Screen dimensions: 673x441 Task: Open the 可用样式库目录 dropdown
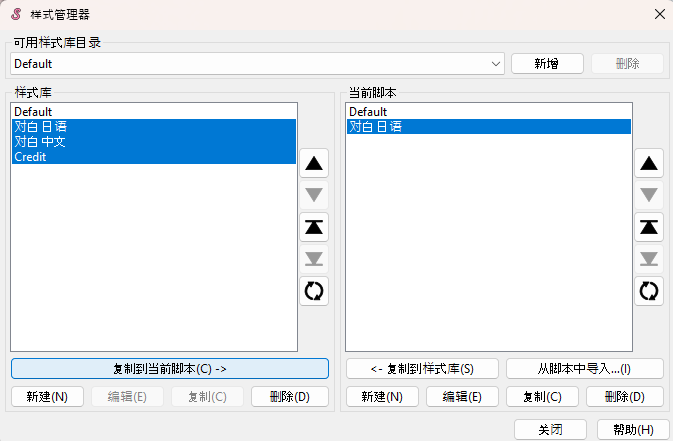497,64
